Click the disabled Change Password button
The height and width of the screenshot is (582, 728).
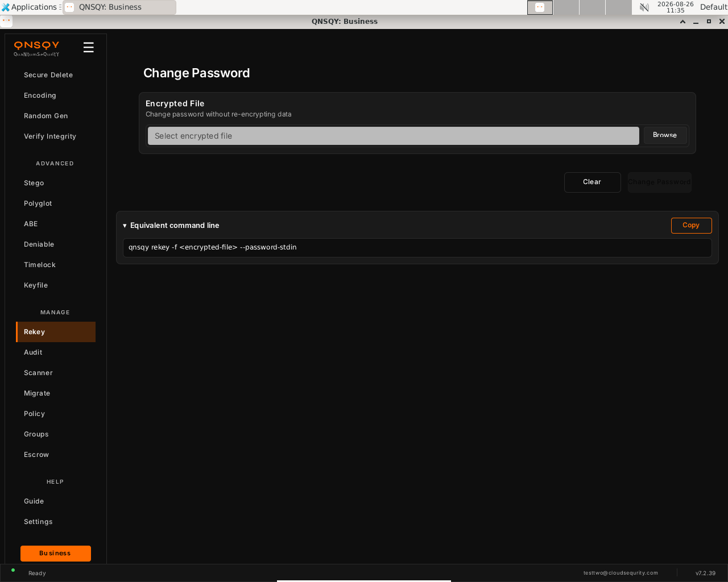(x=660, y=182)
